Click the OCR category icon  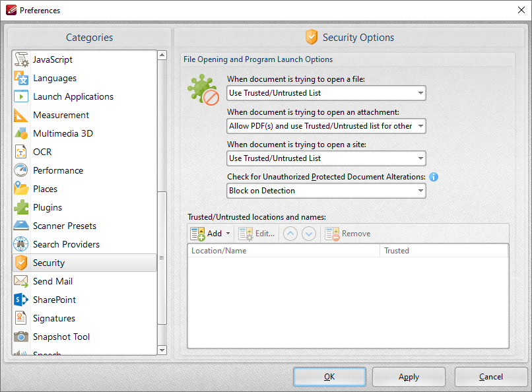pos(20,152)
